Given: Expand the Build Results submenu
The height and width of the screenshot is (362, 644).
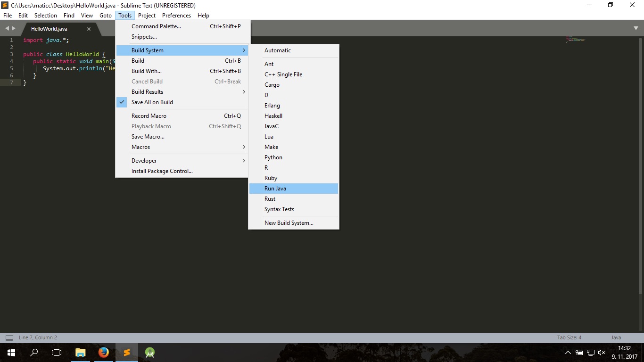Looking at the screenshot, I should [182, 92].
